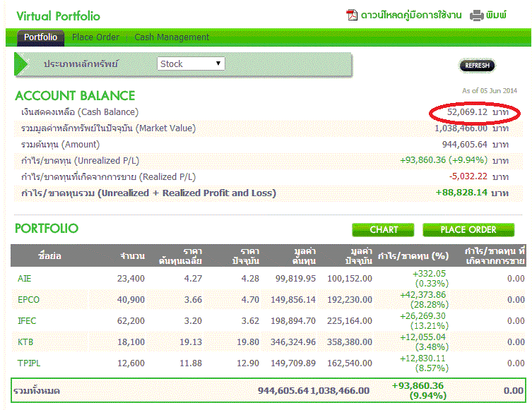Image resolution: width=532 pixels, height=410 pixels.
Task: Open the Thai user manual download link
Action: (x=411, y=16)
